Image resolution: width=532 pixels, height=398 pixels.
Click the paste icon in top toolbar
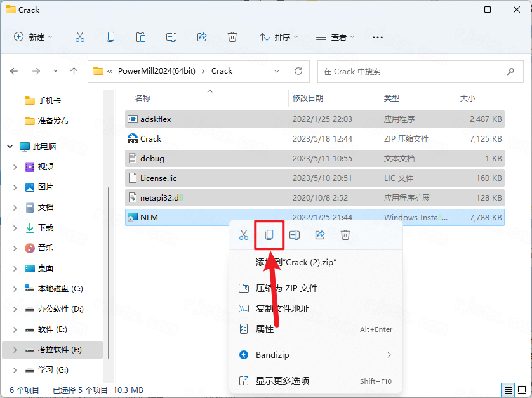[x=141, y=37]
